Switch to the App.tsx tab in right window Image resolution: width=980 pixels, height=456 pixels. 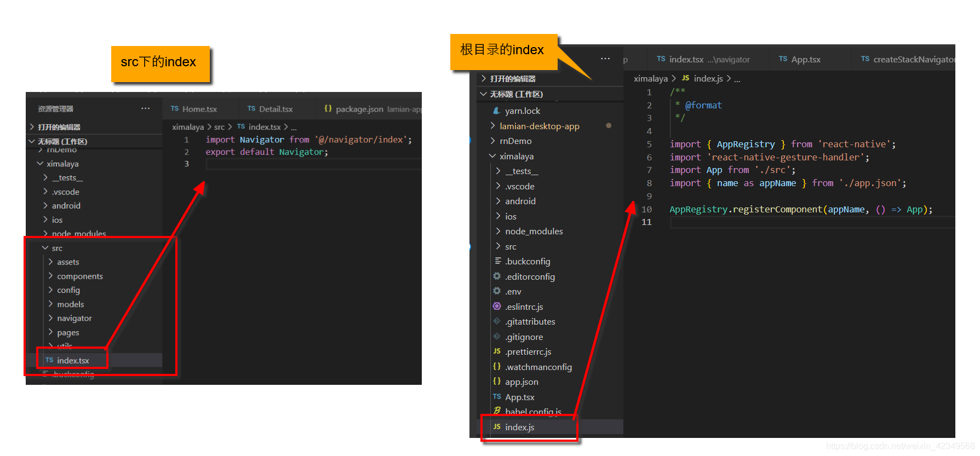(x=800, y=59)
